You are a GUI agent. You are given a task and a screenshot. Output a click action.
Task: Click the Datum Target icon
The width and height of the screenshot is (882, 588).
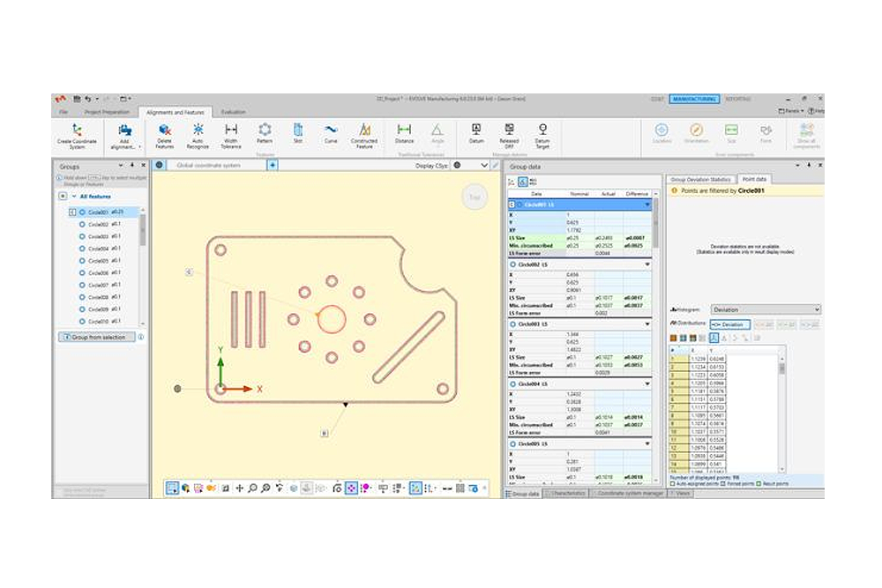pyautogui.click(x=542, y=130)
